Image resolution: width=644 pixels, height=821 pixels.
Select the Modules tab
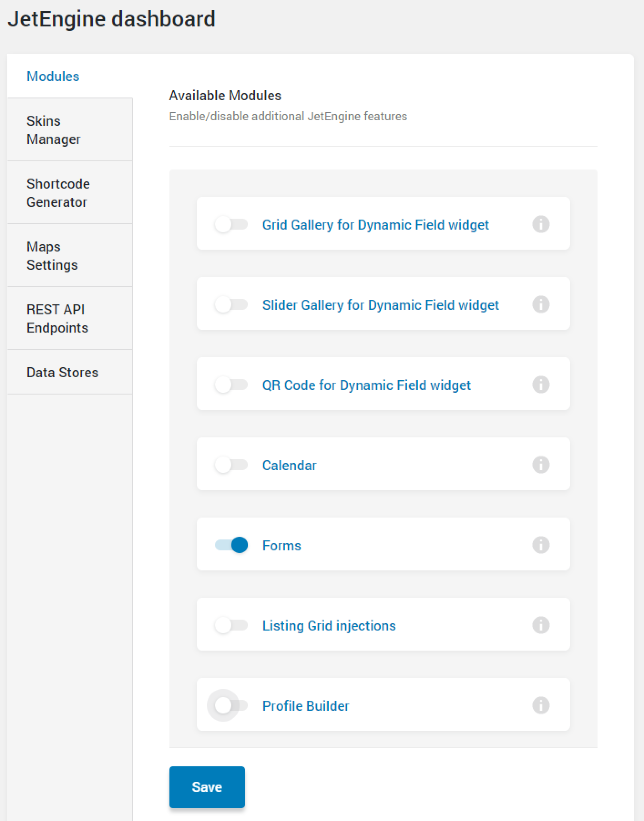pyautogui.click(x=70, y=76)
